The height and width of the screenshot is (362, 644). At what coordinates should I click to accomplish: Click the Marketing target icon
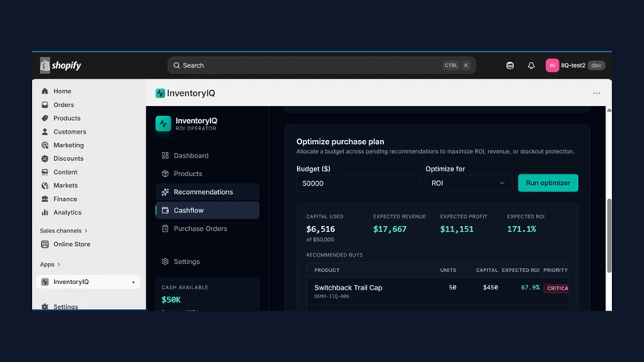[45, 146]
